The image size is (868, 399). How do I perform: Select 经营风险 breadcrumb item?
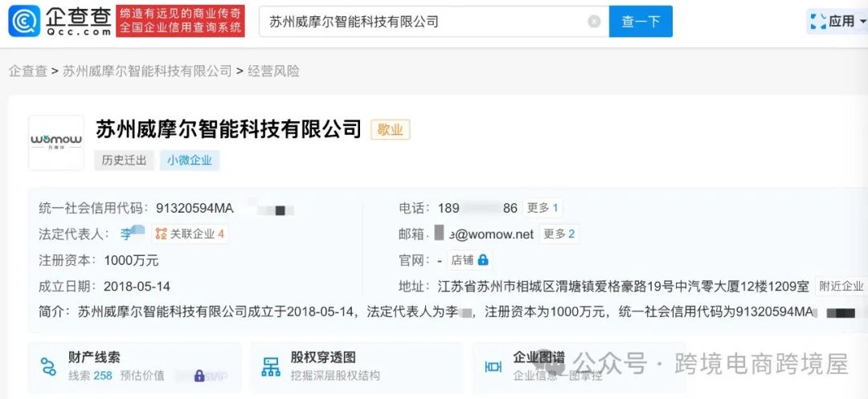(x=273, y=71)
